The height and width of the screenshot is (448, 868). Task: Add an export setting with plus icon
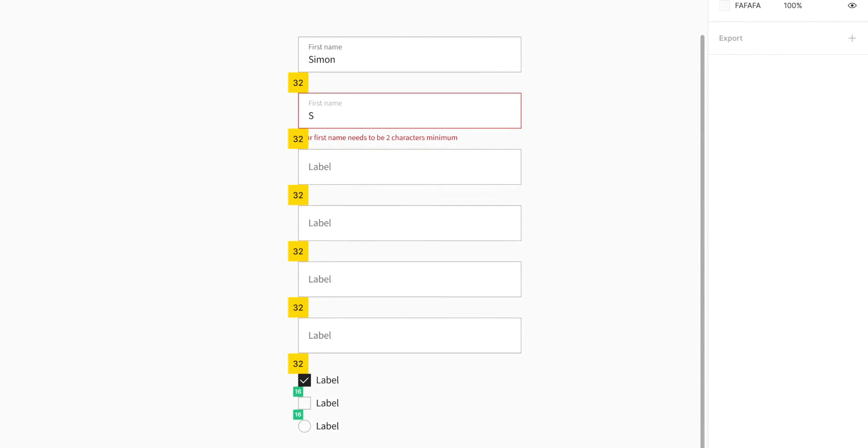(852, 38)
